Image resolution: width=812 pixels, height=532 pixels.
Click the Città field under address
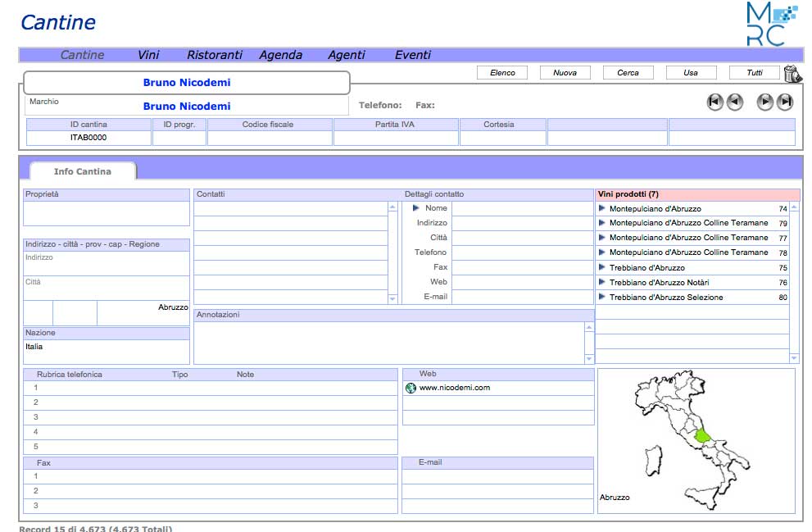tap(107, 288)
